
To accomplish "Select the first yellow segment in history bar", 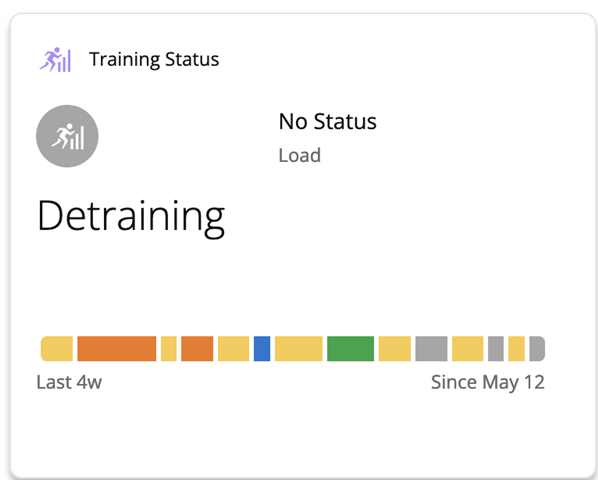I will [x=57, y=348].
